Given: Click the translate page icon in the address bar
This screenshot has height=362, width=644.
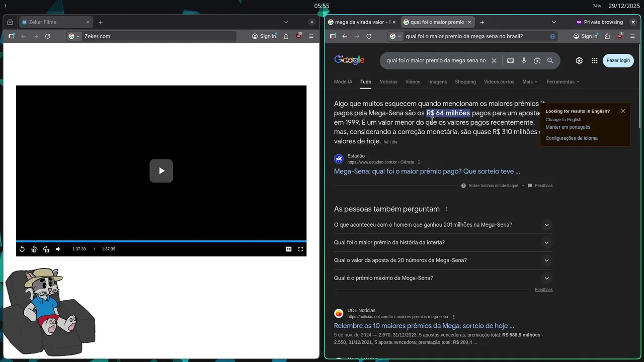Looking at the screenshot, I should point(552,36).
